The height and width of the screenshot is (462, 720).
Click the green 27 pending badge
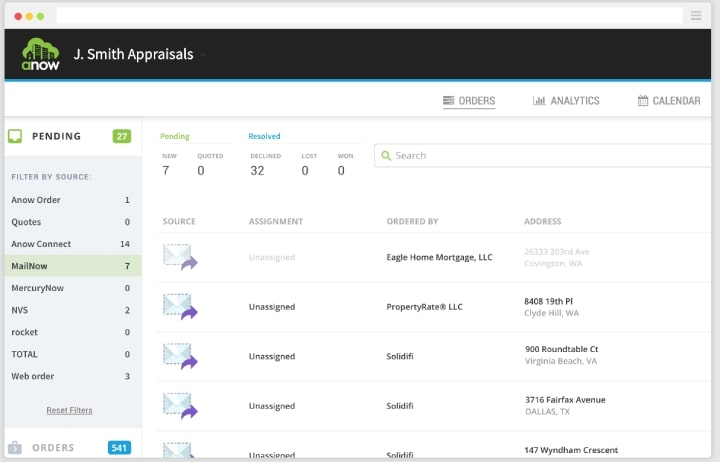click(x=122, y=136)
